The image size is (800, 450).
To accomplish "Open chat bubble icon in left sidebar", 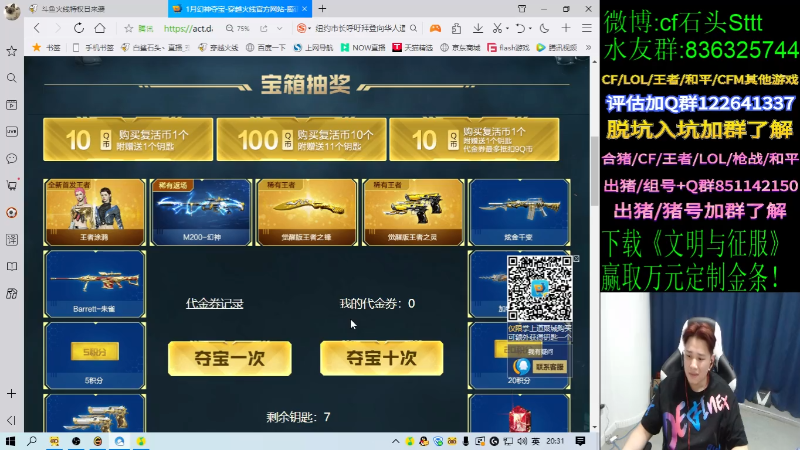I will click(x=11, y=159).
